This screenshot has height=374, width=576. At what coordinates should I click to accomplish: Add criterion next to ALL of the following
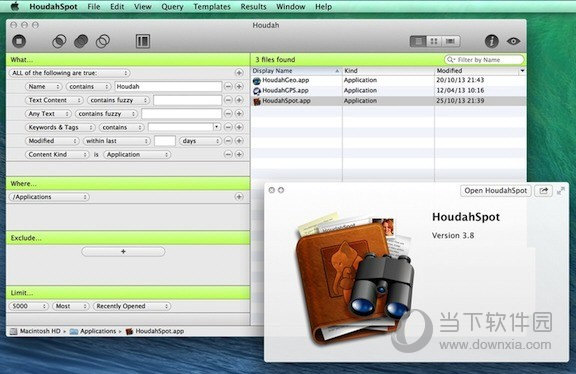(x=239, y=73)
